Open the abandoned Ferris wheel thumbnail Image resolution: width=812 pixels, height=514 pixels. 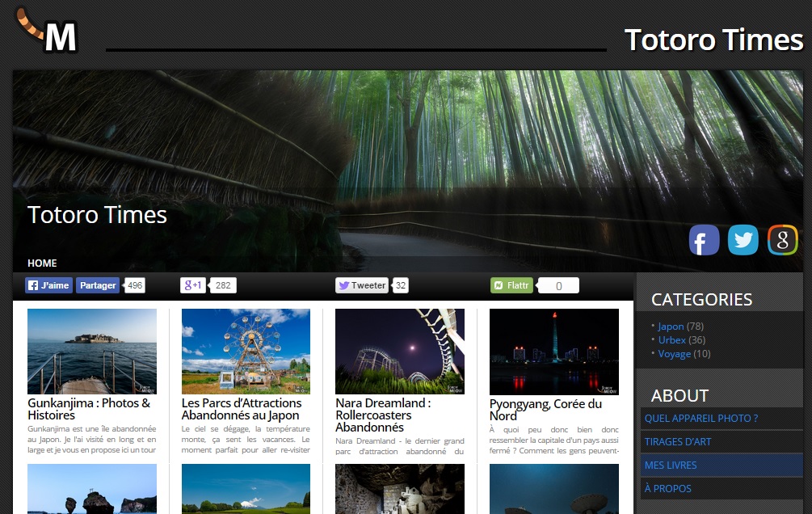[x=246, y=351]
